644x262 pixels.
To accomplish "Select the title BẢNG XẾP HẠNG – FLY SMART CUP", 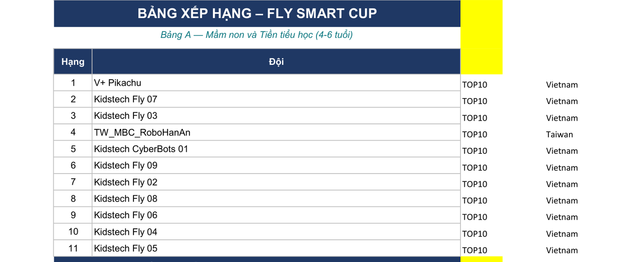I will (257, 13).
